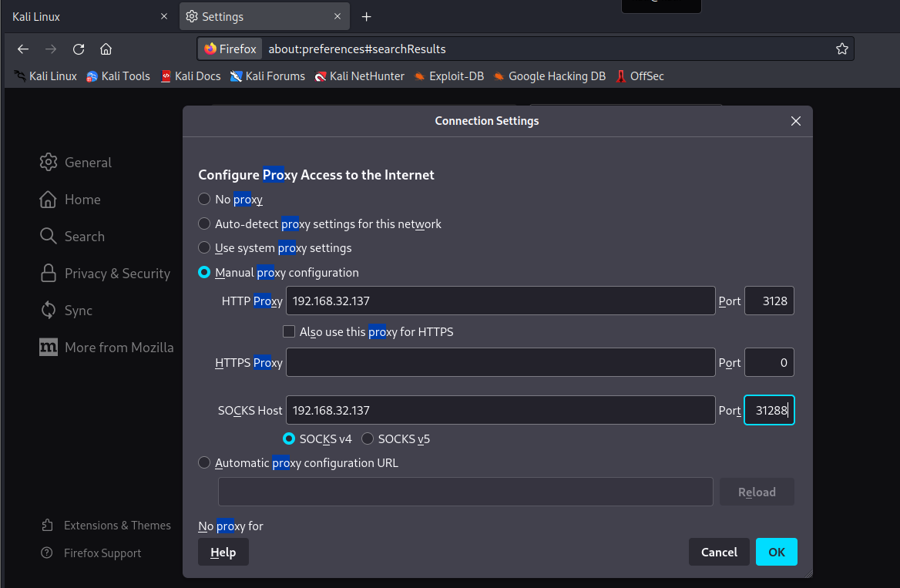Open the OffSec bookmark
The height and width of the screenshot is (588, 900).
tap(640, 76)
